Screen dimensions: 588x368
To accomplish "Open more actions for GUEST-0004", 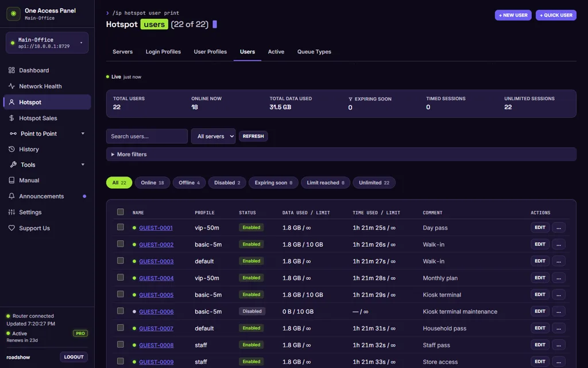I will click(x=558, y=278).
